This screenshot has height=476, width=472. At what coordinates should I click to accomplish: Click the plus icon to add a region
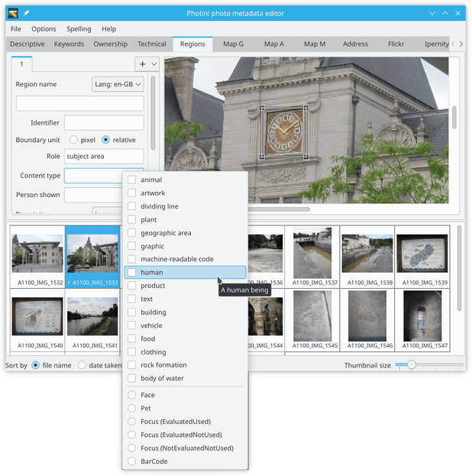pos(142,64)
